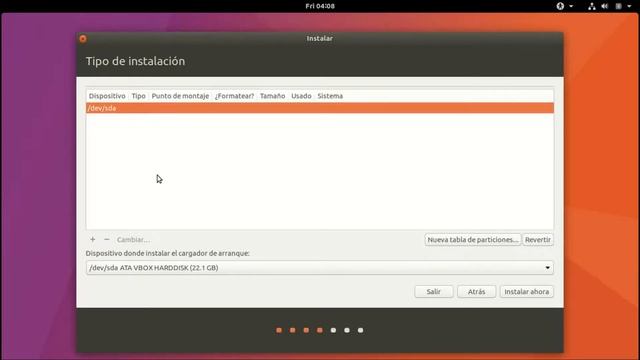Start install with Instalar ahora
This screenshot has width=640, height=360.
point(527,291)
